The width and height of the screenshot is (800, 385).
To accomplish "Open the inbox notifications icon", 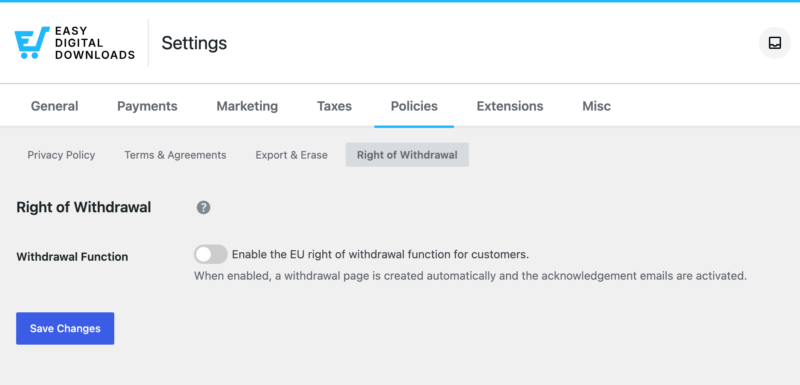I will click(x=774, y=43).
